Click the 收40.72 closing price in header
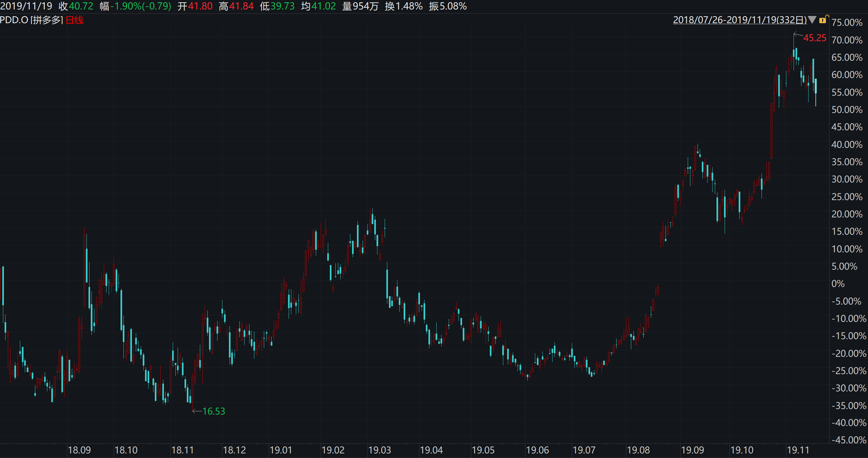 (76, 6)
